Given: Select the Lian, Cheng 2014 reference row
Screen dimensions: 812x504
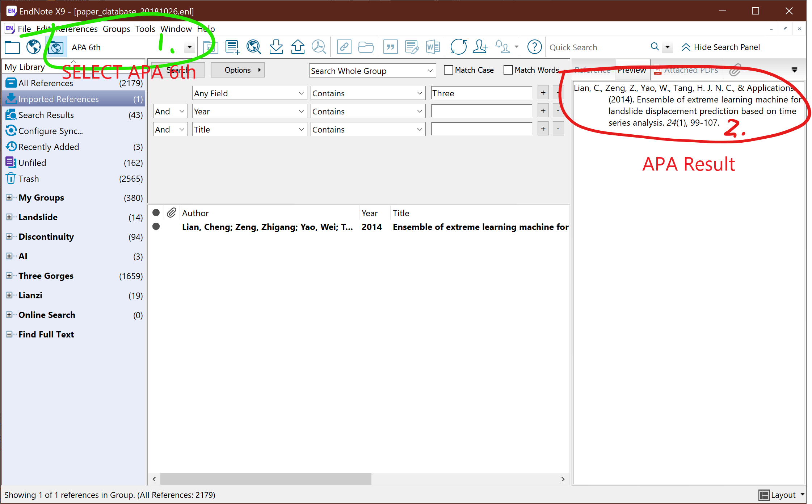Looking at the screenshot, I should [x=359, y=227].
